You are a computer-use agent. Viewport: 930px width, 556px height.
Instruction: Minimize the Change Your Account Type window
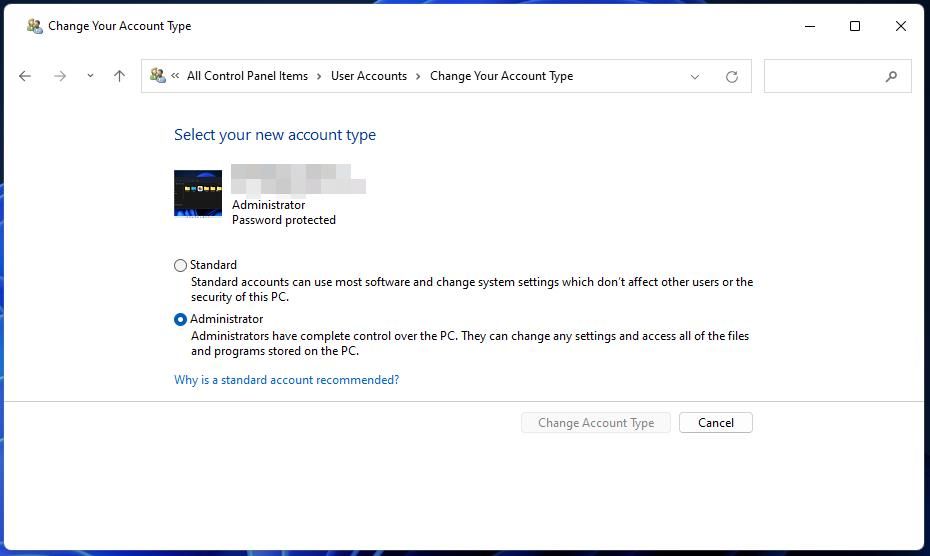(810, 26)
